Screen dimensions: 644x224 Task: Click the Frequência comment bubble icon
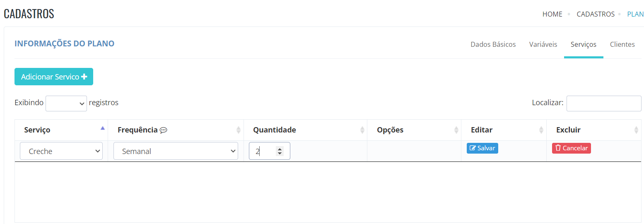163,130
